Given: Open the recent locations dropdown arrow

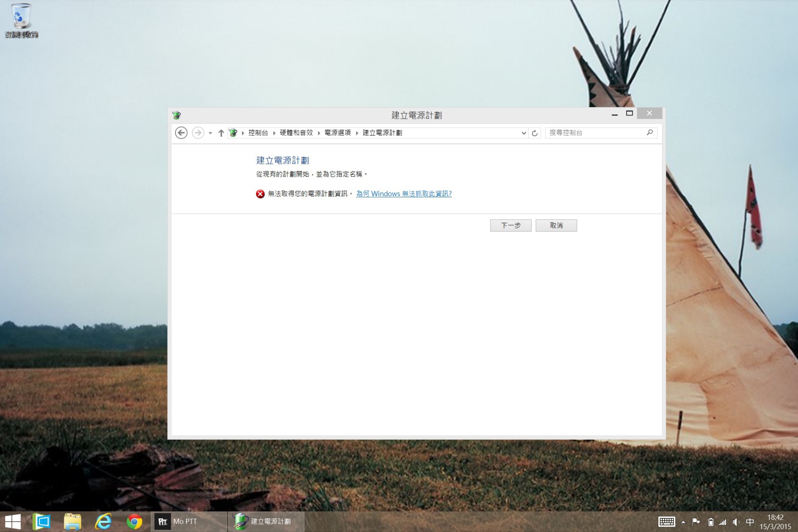Looking at the screenshot, I should 210,133.
